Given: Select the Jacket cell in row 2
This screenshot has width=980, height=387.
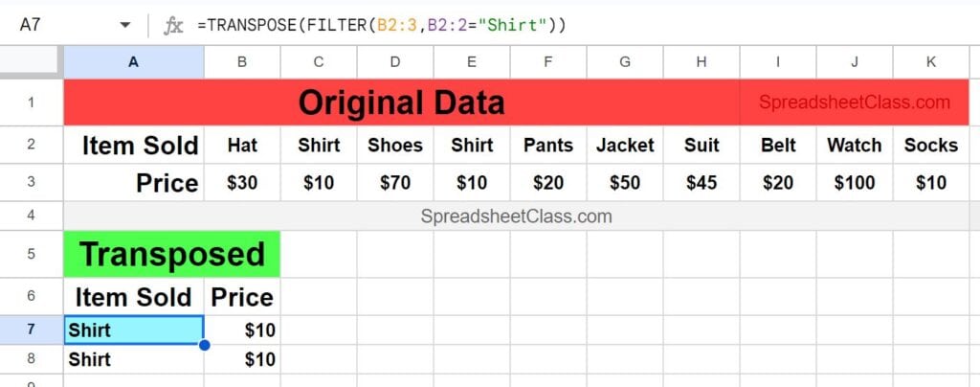Looking at the screenshot, I should (x=625, y=145).
